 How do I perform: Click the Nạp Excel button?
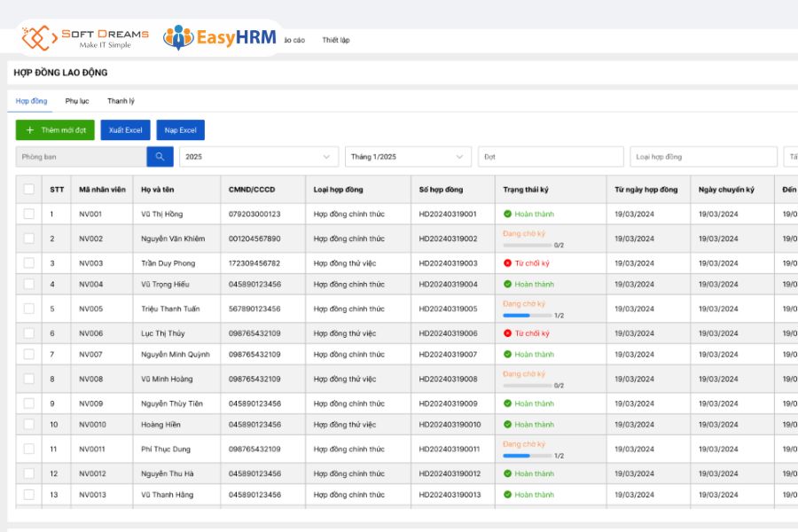pos(181,130)
